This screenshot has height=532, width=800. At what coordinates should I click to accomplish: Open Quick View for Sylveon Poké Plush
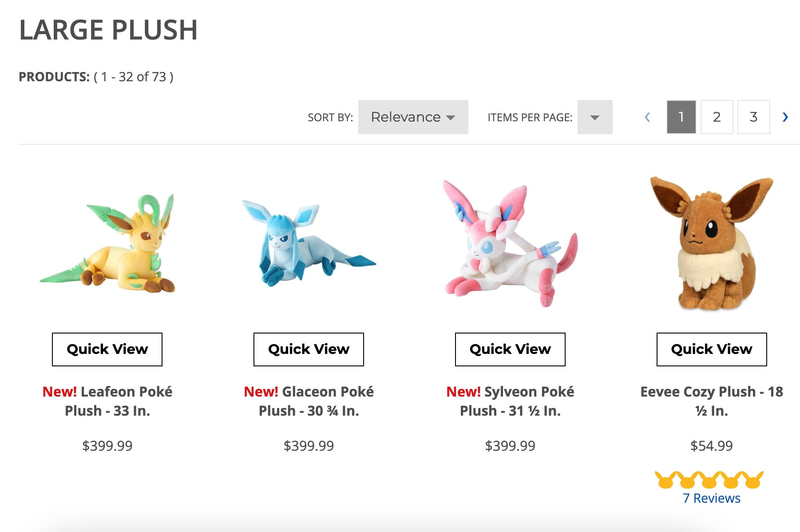pos(510,349)
